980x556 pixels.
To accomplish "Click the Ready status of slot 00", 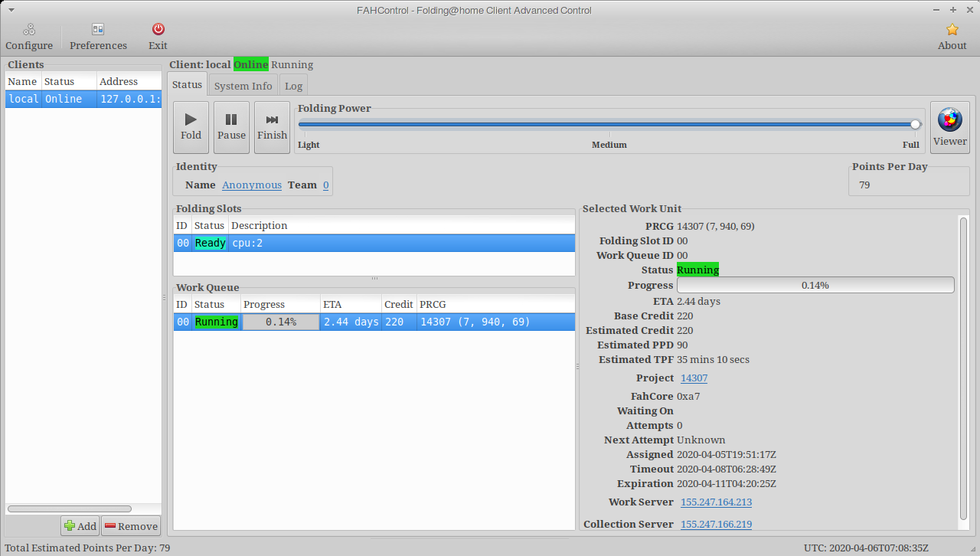I will (211, 243).
